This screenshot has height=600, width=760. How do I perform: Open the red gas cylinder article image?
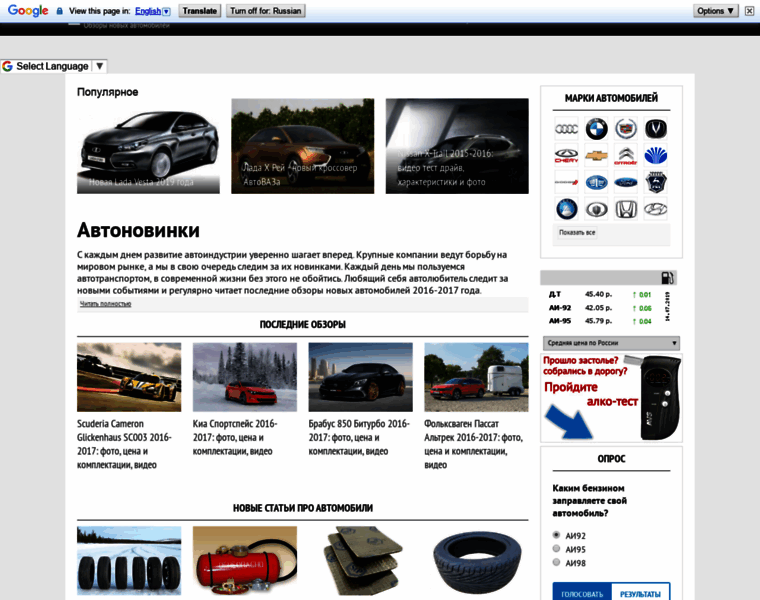[x=245, y=561]
